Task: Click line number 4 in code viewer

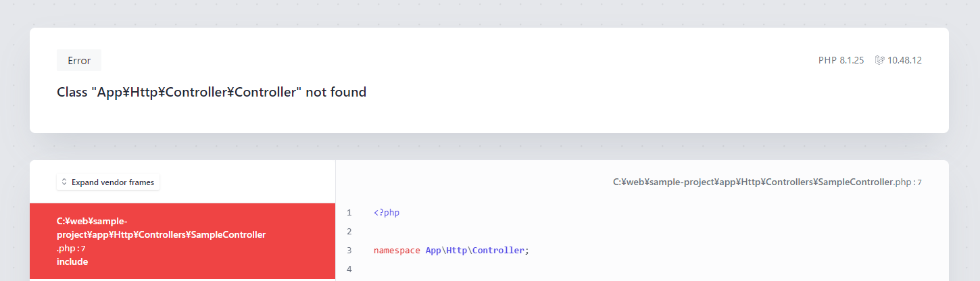Action: [349, 270]
